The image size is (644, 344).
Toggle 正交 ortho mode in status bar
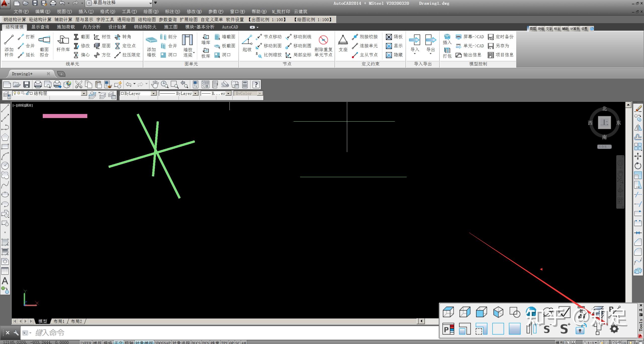(x=118, y=342)
